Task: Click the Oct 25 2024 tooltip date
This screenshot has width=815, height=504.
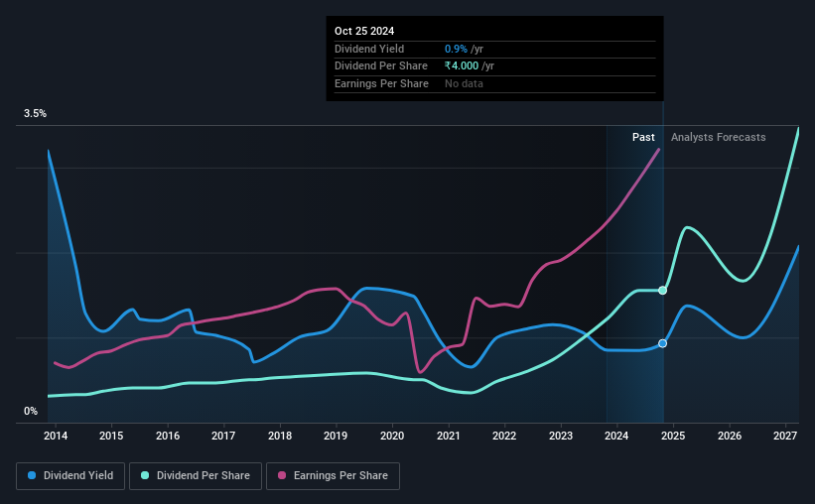Action: click(x=364, y=31)
